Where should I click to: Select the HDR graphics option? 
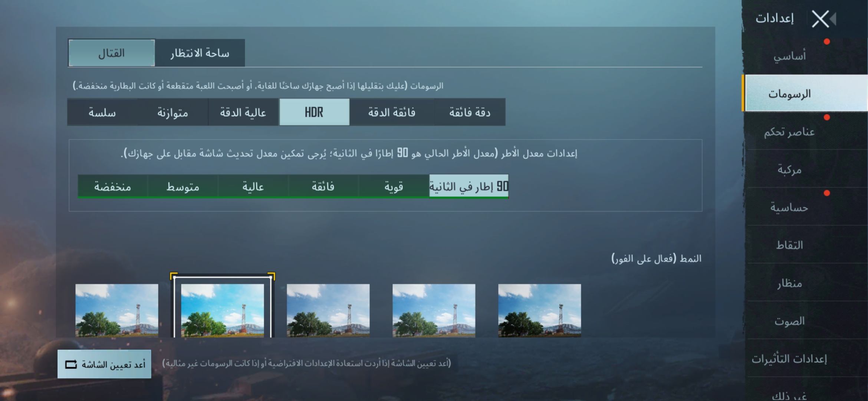314,112
